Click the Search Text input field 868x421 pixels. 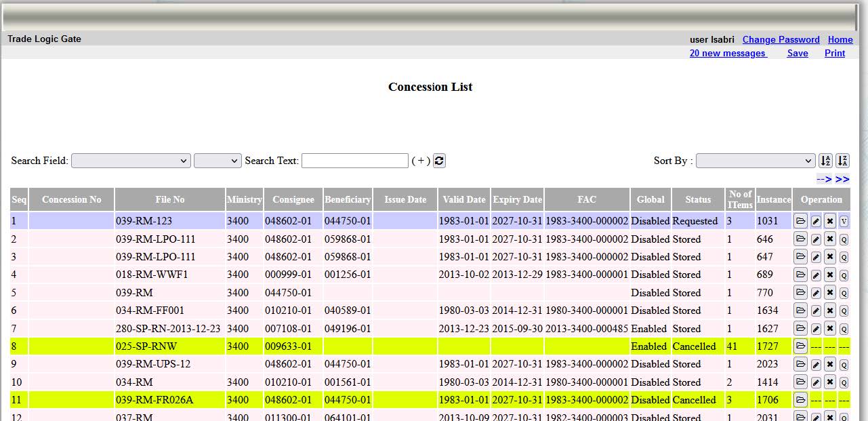pyautogui.click(x=354, y=161)
